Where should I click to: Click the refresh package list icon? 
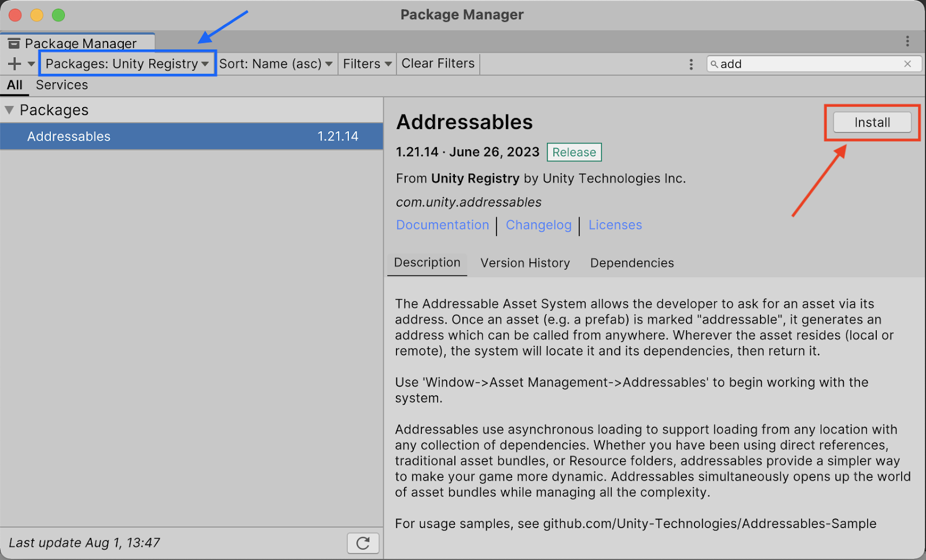363,543
